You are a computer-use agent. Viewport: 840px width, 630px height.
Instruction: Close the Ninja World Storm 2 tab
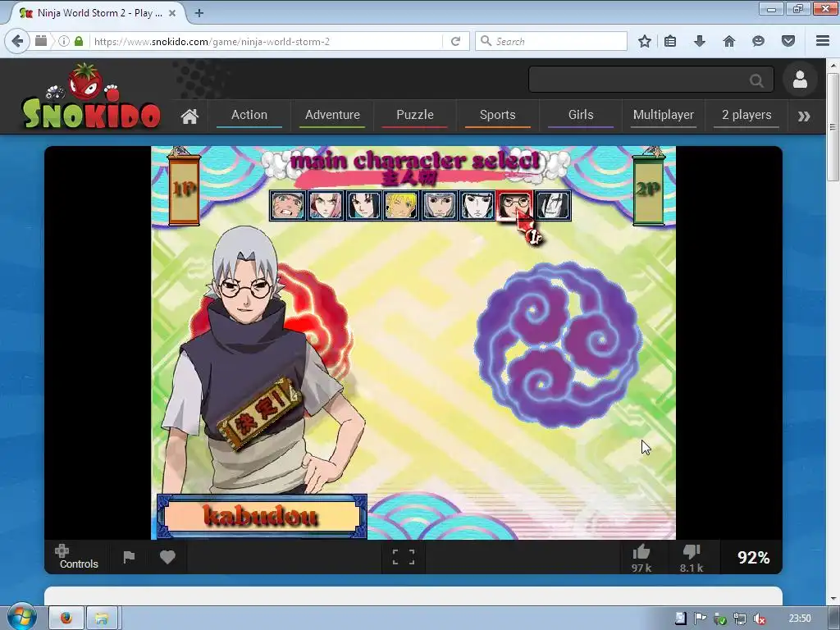coord(172,13)
